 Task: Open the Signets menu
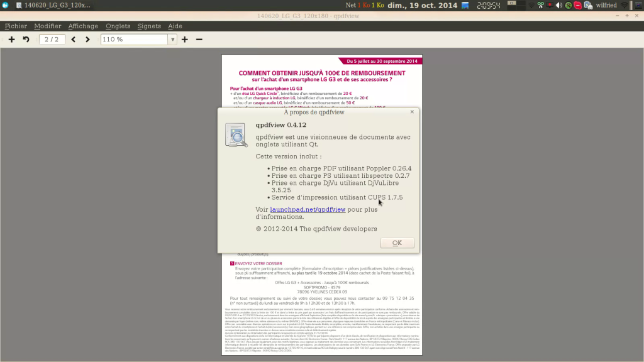pos(149,26)
